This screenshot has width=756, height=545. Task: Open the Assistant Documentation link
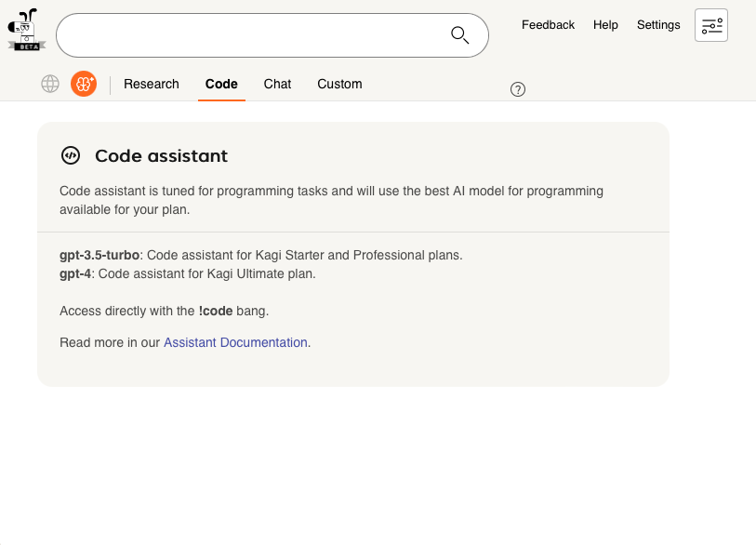pyautogui.click(x=235, y=342)
